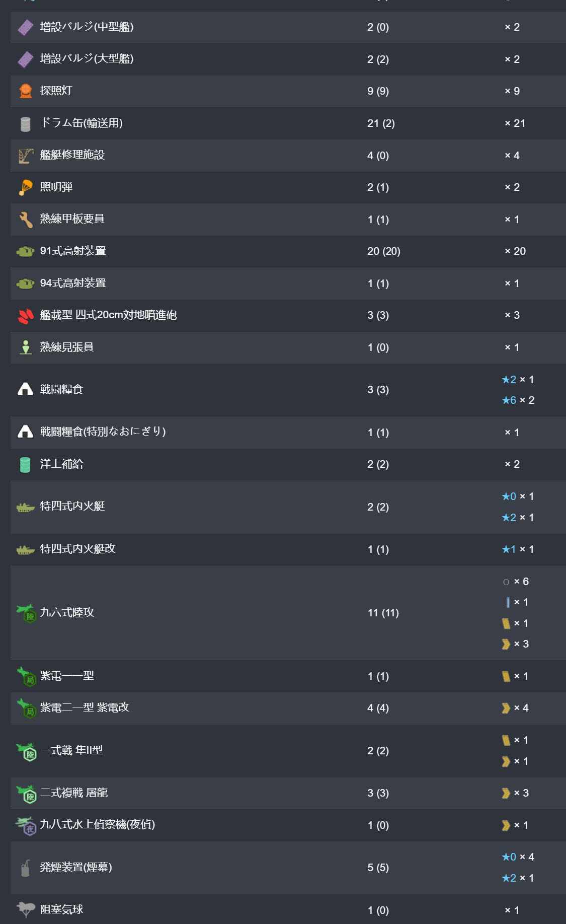Click the land attacker plane icon for 九六式陸攻
Image resolution: width=566 pixels, height=924 pixels.
point(27,613)
